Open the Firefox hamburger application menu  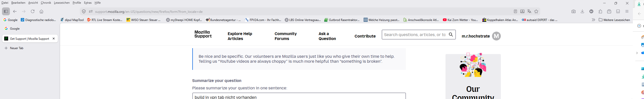[x=627, y=11]
